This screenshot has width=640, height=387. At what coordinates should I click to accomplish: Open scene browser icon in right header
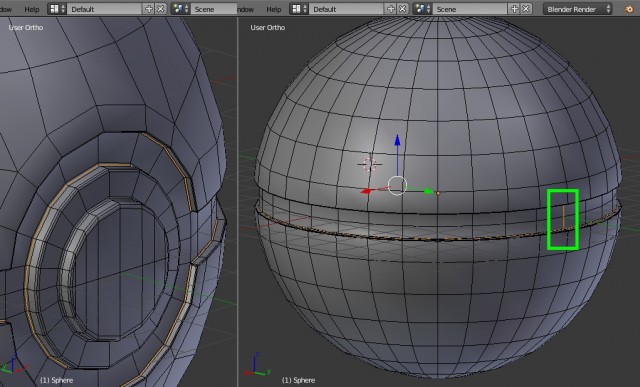point(422,9)
